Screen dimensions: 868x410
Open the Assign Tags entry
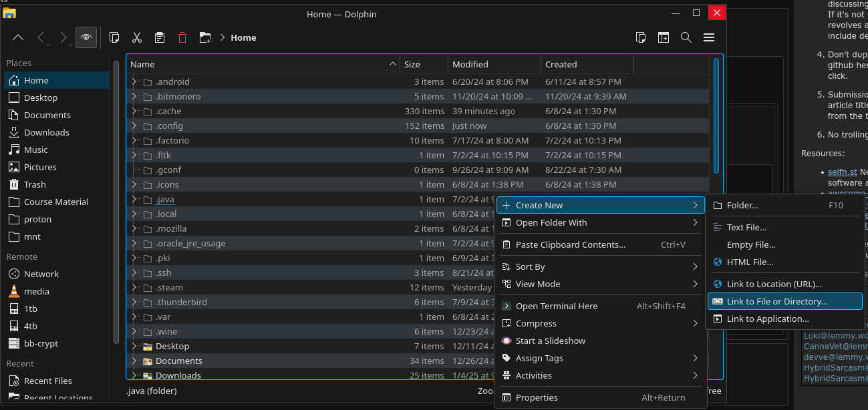(x=600, y=358)
